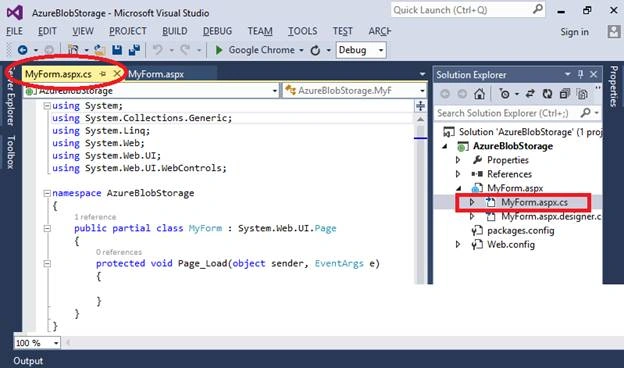
Task: Save the current file with the Save icon
Action: coord(117,50)
